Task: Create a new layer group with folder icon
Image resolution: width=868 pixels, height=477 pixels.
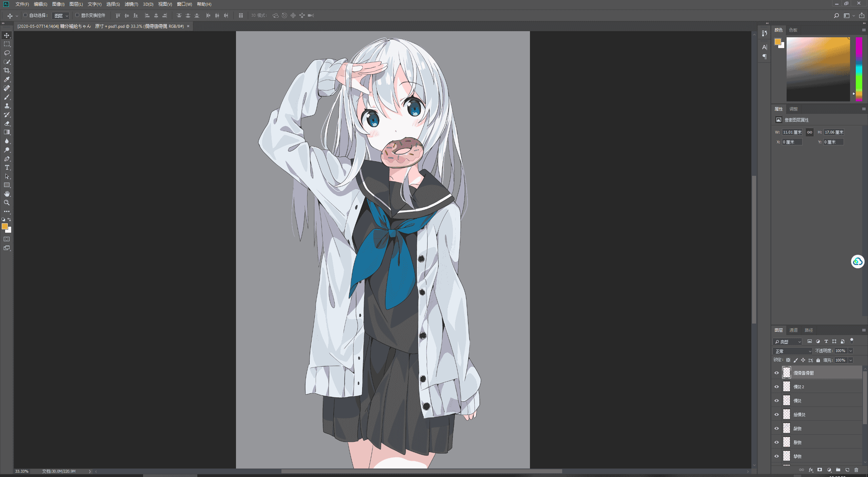Action: (838, 470)
